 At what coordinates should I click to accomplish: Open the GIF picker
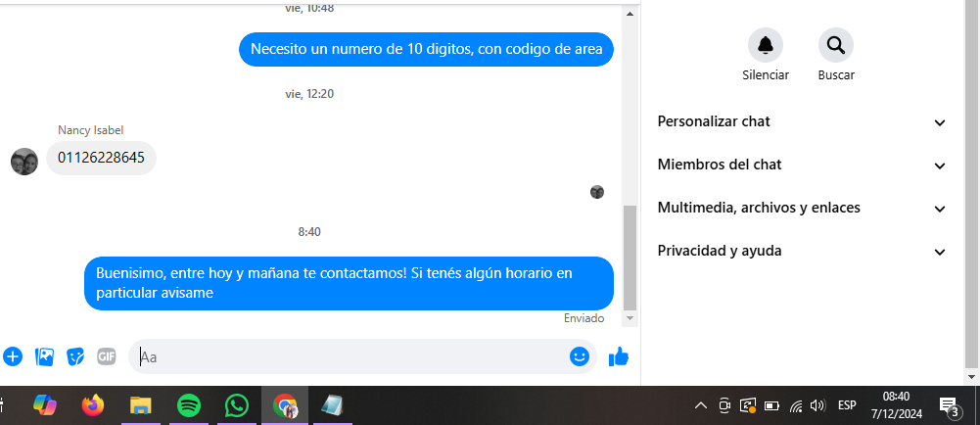107,356
